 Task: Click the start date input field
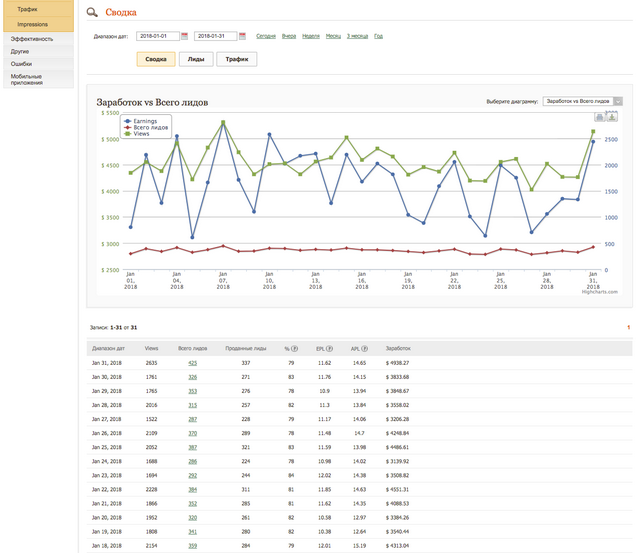tap(157, 36)
